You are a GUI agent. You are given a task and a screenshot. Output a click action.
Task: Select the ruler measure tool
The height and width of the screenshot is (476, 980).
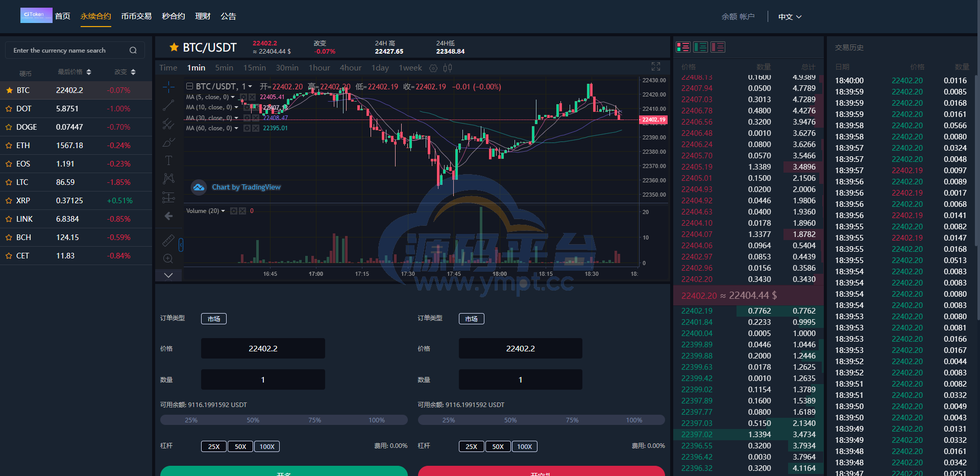(168, 240)
